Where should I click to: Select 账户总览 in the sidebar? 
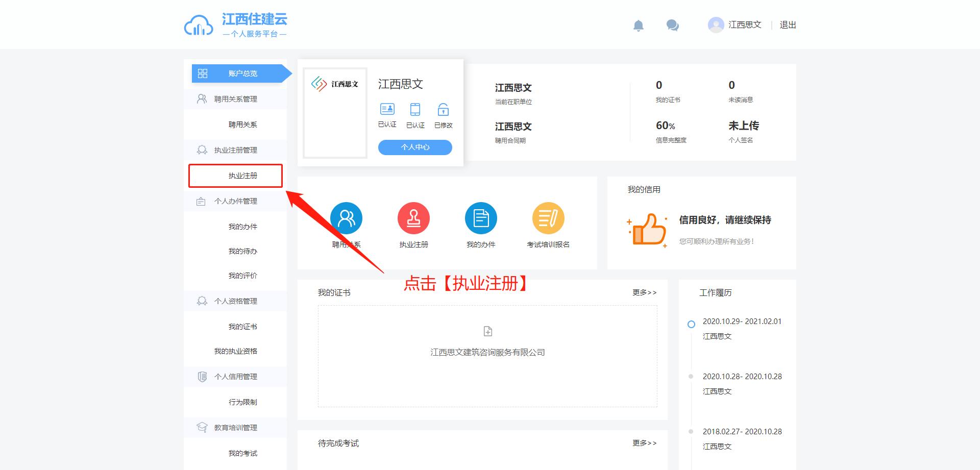[242, 73]
